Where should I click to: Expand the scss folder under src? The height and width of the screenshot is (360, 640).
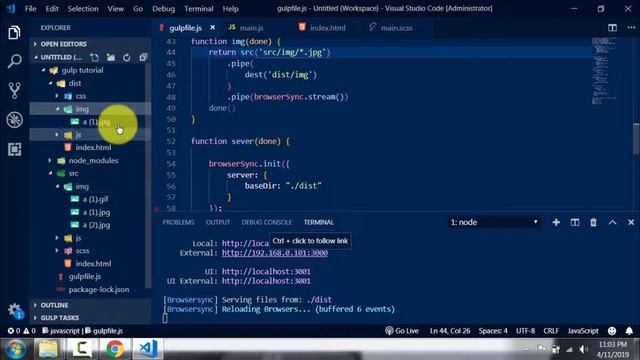tap(82, 251)
